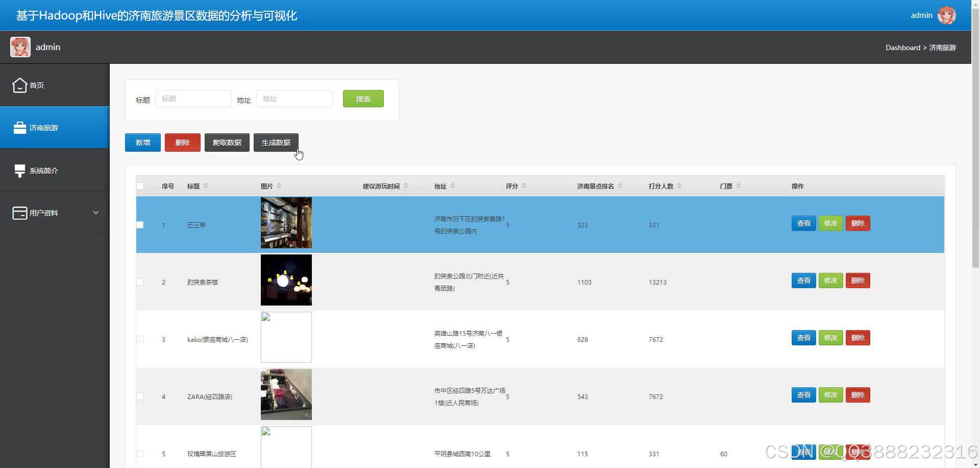
Task: Click the 首页 home icon in sidebar
Action: 20,85
